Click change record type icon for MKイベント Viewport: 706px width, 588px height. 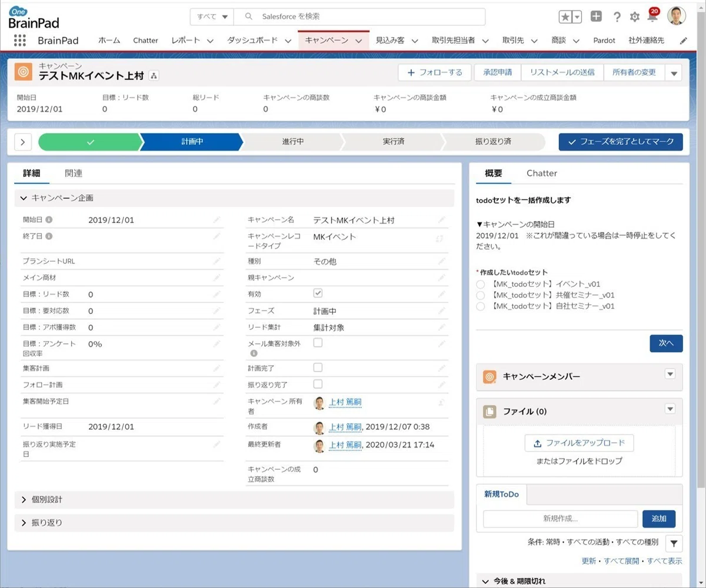click(439, 238)
